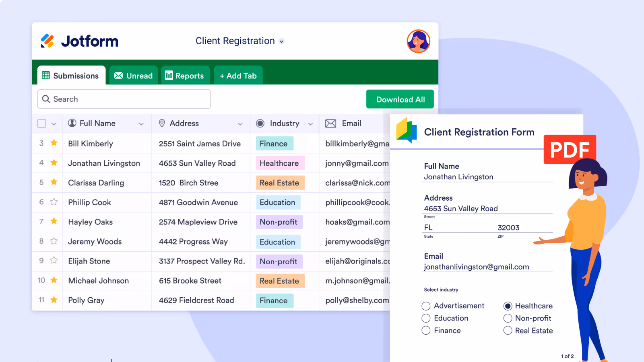Click the ZIP value '32003' in the form
Image resolution: width=644 pixels, height=362 pixels.
click(x=508, y=228)
